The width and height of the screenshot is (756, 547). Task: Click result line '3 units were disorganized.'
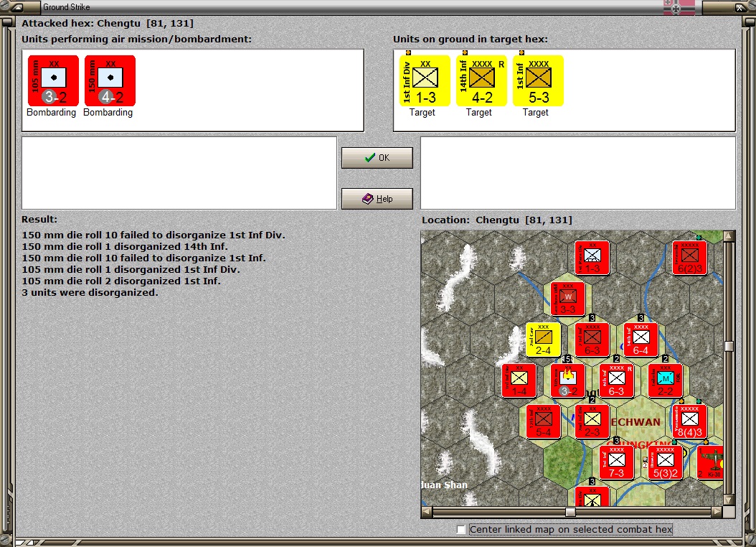(90, 292)
